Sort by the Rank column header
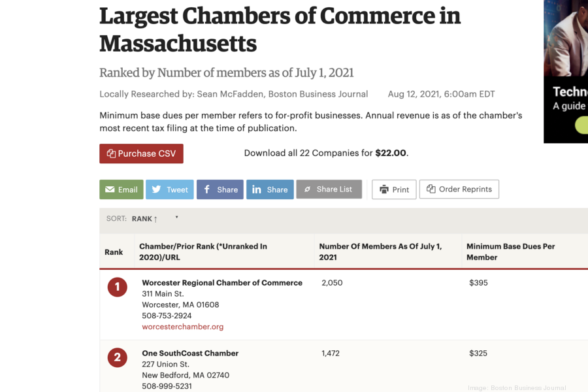The height and width of the screenshot is (392, 588). pos(114,252)
